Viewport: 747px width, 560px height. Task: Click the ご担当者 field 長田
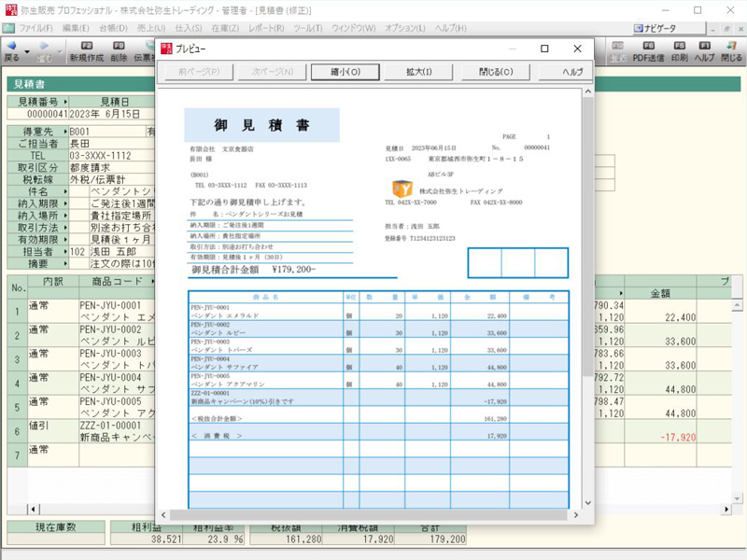click(112, 144)
